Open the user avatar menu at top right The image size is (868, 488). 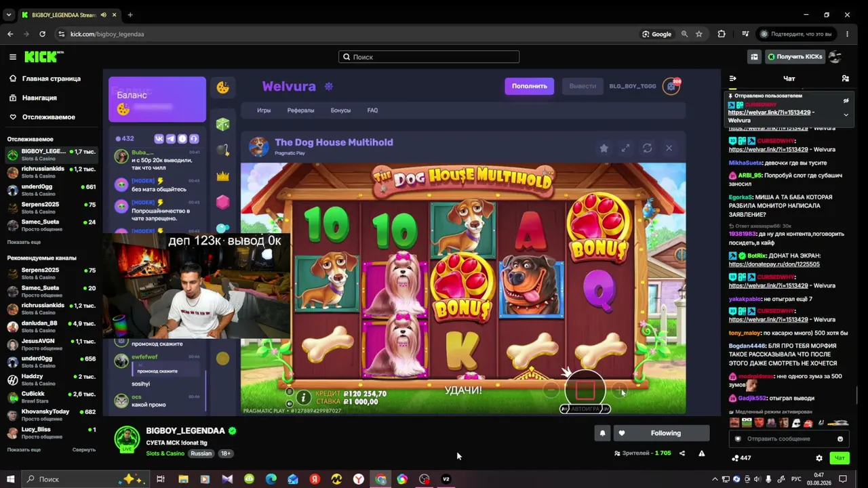tap(835, 57)
